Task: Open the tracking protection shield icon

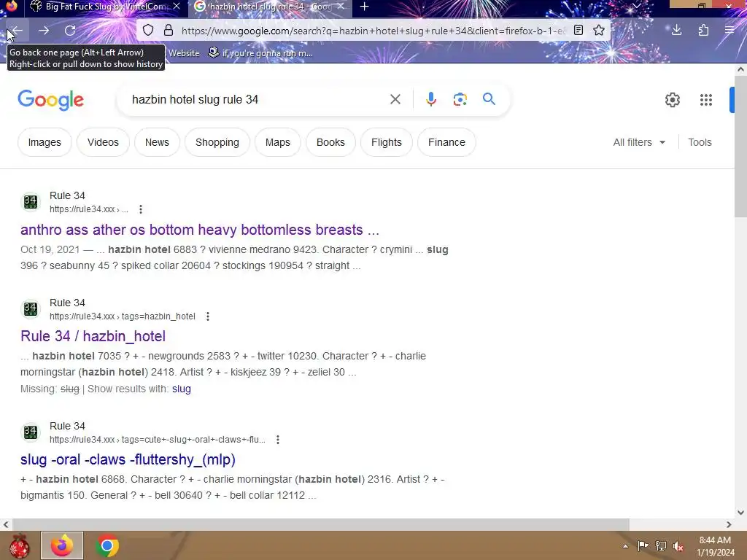Action: 148,31
